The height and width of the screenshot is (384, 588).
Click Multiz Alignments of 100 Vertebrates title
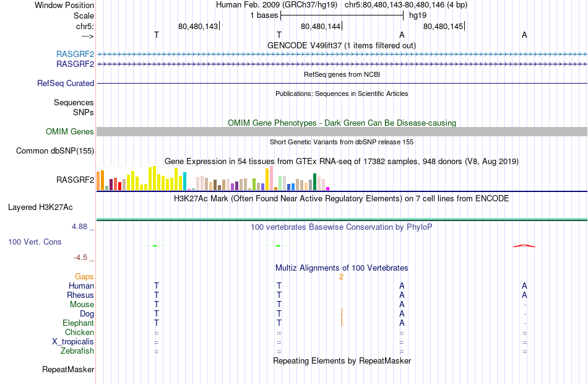[342, 268]
